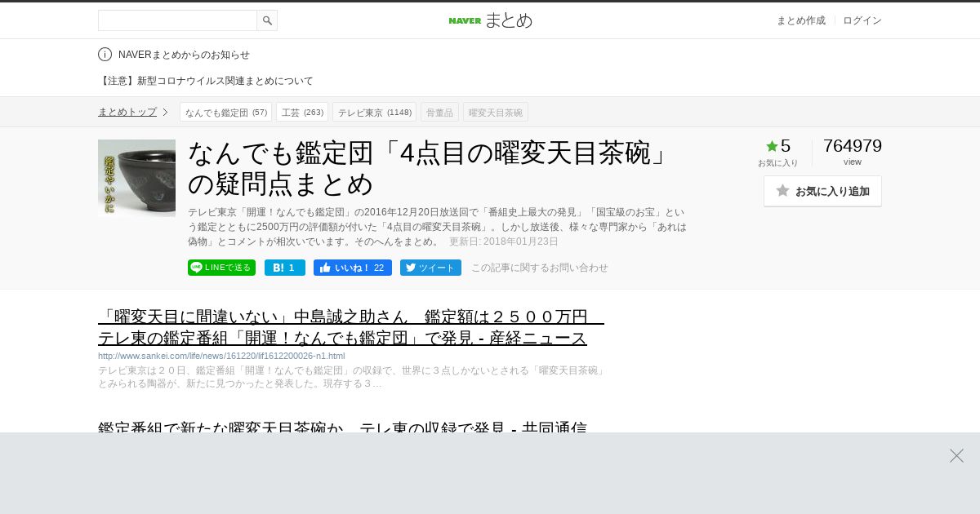Click the search input field
Image resolution: width=980 pixels, height=514 pixels.
point(177,20)
